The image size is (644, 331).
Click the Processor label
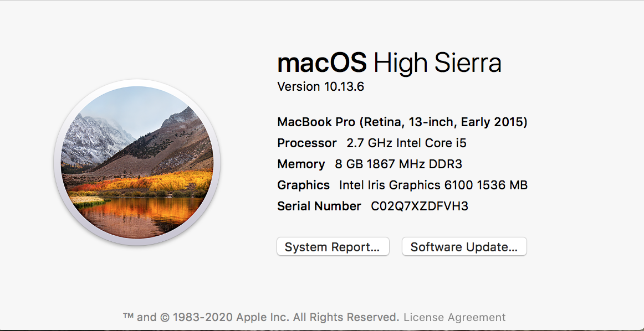[x=307, y=143]
